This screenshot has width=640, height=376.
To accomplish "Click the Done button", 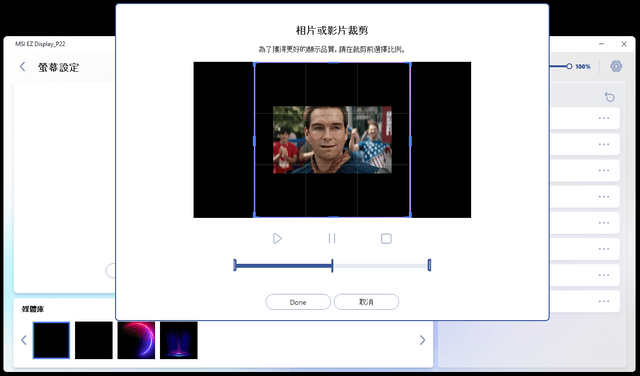I will [298, 302].
